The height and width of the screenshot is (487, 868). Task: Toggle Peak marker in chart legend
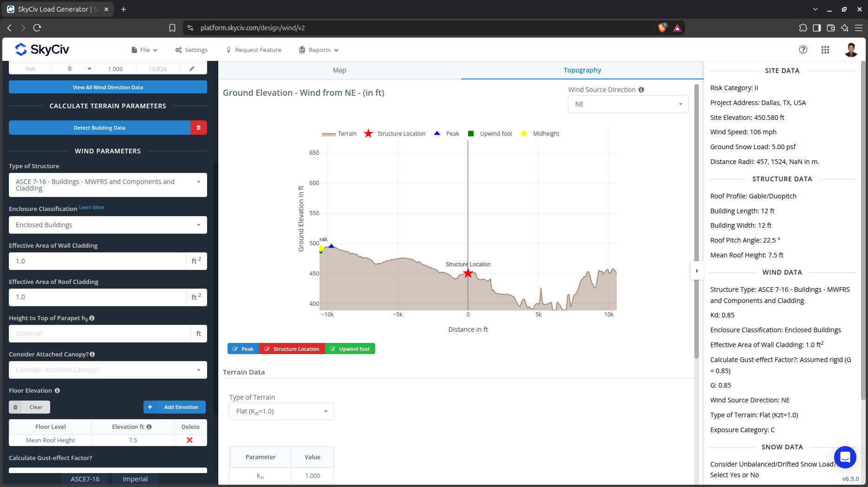(x=446, y=134)
